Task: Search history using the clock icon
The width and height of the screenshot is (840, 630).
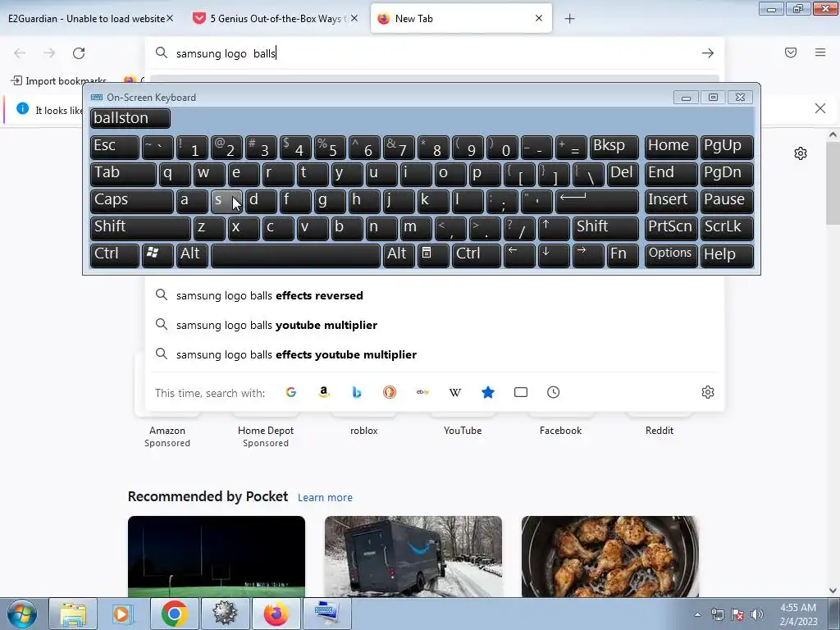Action: point(554,392)
